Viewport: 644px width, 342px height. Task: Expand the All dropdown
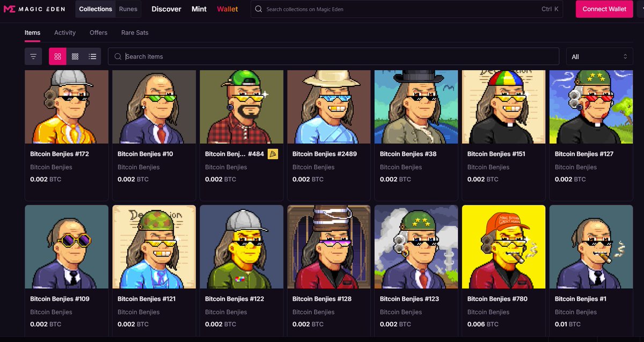coord(599,56)
